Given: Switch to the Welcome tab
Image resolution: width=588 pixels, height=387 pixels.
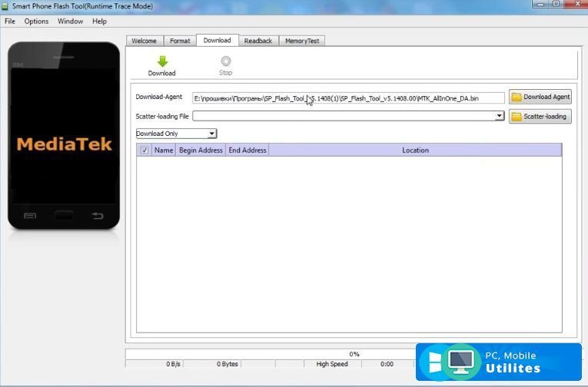Looking at the screenshot, I should [145, 41].
